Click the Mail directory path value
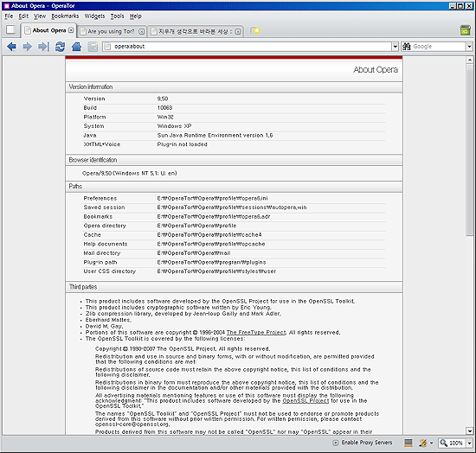476x453 pixels. [x=194, y=253]
